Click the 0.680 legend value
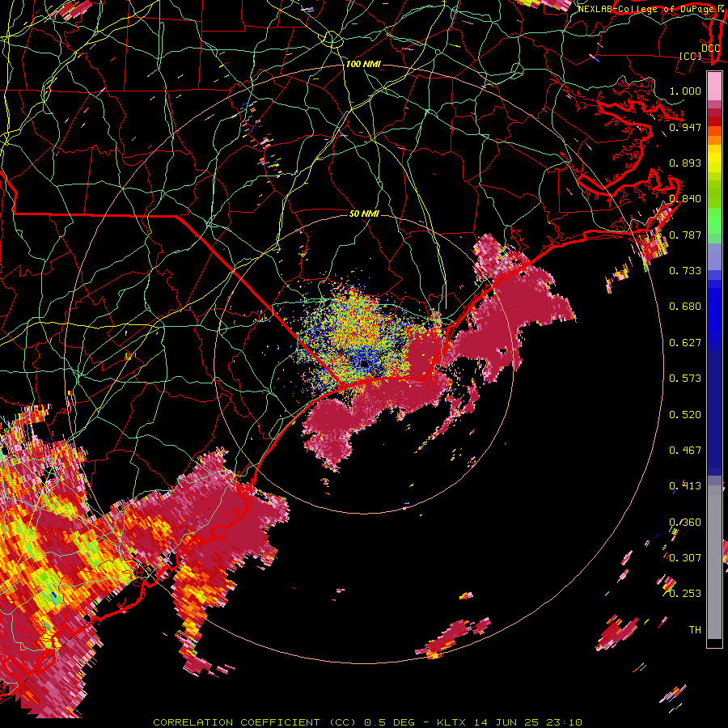The width and height of the screenshot is (728, 728). pos(685,307)
